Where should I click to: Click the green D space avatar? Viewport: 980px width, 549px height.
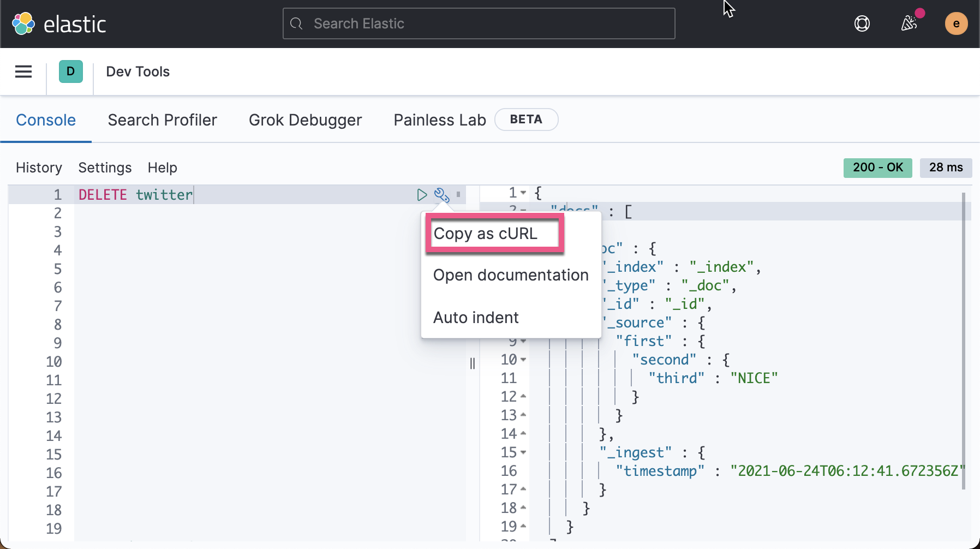[71, 71]
